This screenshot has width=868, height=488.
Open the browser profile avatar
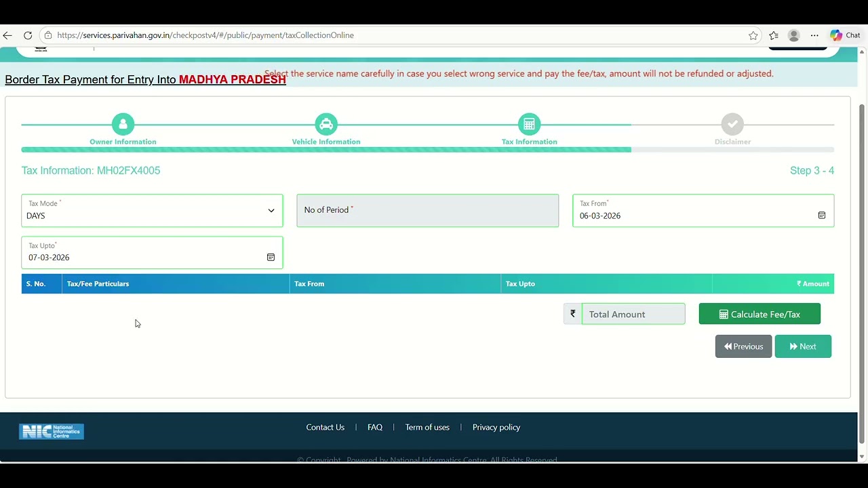[794, 35]
